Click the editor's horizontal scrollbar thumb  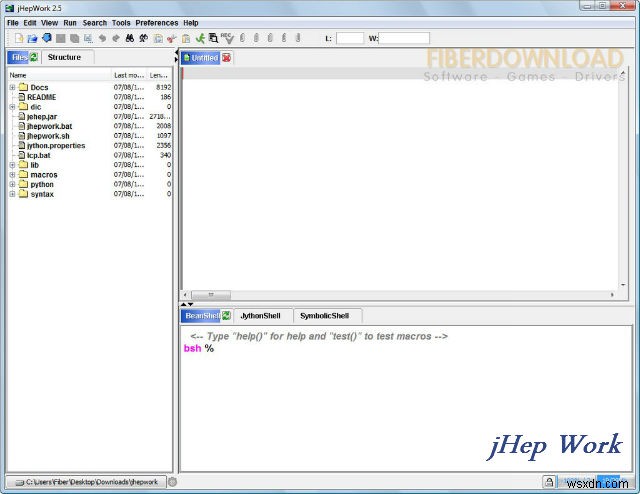(x=211, y=294)
